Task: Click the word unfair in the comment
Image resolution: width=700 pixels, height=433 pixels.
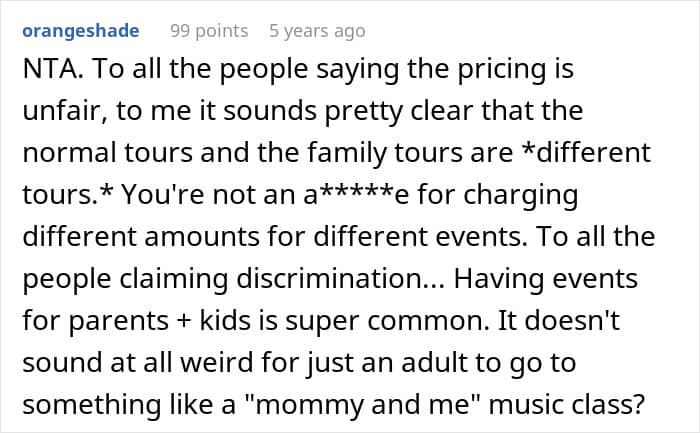Action: click(x=65, y=111)
